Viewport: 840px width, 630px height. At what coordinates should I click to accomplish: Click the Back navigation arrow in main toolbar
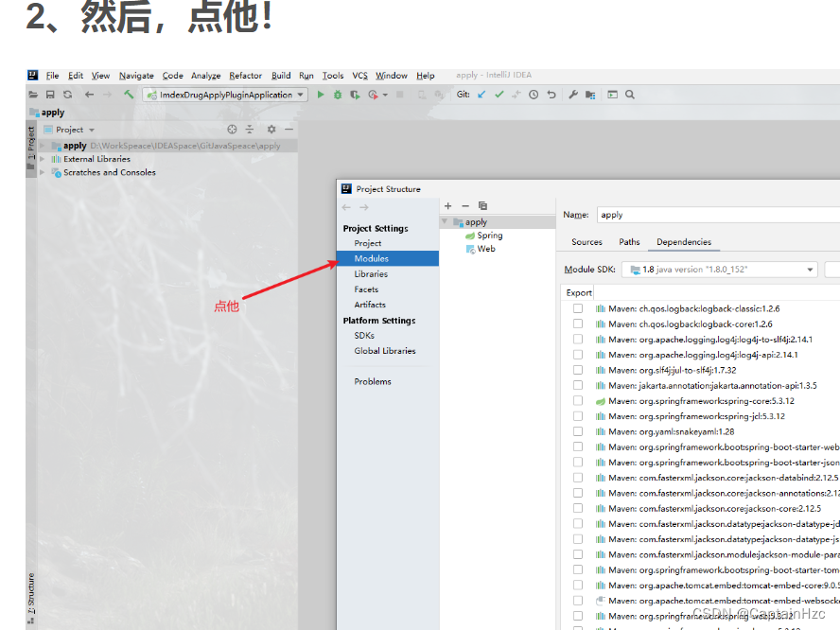tap(90, 95)
